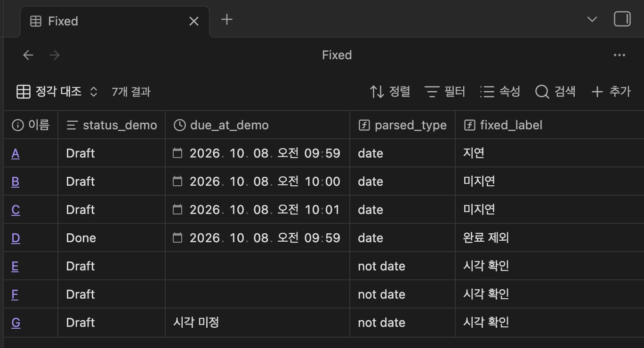This screenshot has width=644, height=348.
Task: Close the Fixed tab
Action: (x=193, y=21)
